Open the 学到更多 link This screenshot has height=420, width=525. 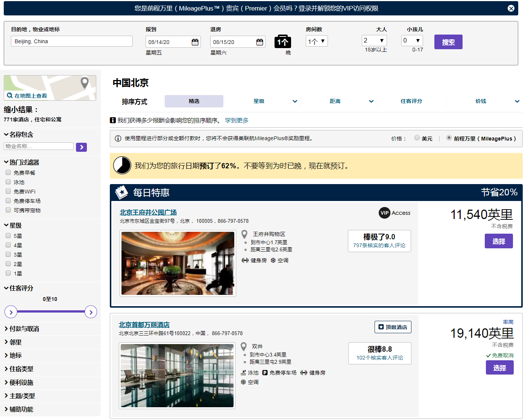(x=237, y=120)
